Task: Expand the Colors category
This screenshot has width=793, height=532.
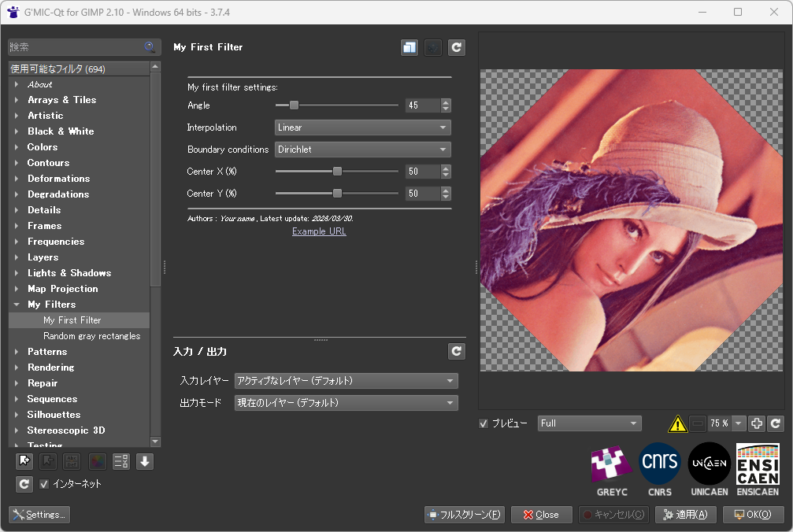Action: [17, 147]
